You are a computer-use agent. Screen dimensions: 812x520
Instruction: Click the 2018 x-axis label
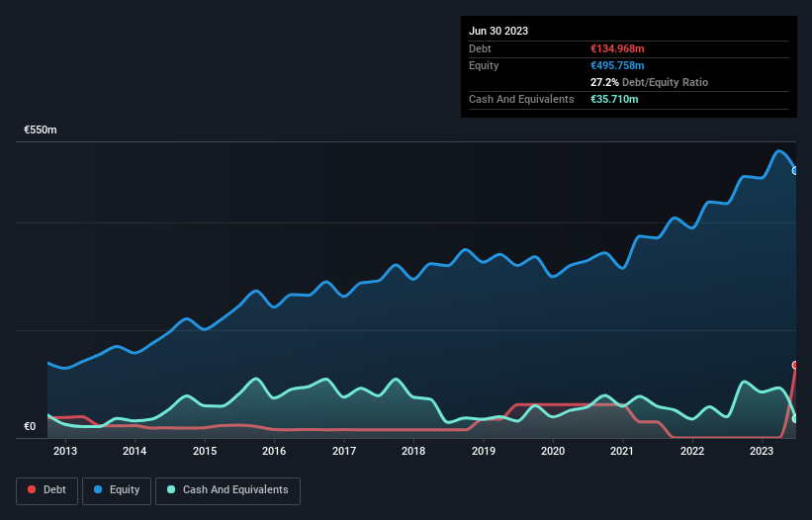pos(413,451)
